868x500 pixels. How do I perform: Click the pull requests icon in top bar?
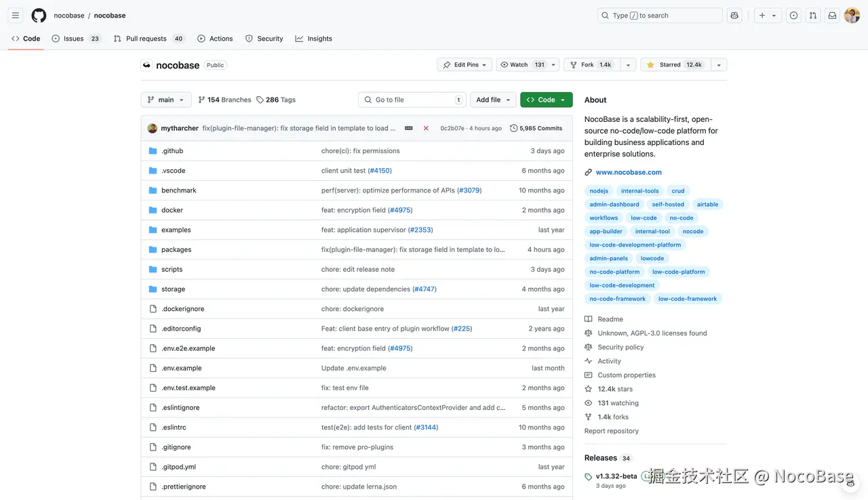813,15
